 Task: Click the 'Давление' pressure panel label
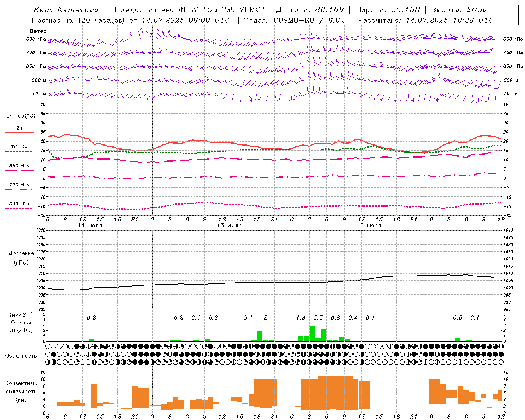(21, 253)
